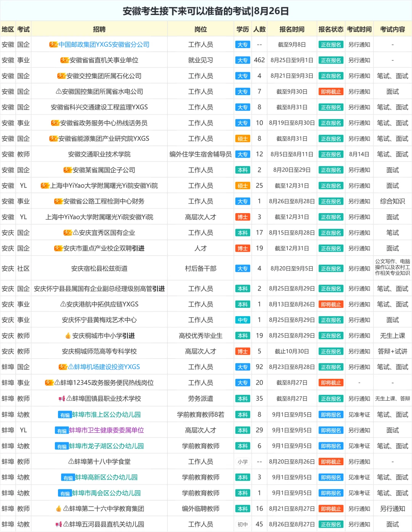The image size is (412, 532).
Task: Click the warning triangle before 安徽国控集团所属省水电公司
Action: [x=59, y=92]
